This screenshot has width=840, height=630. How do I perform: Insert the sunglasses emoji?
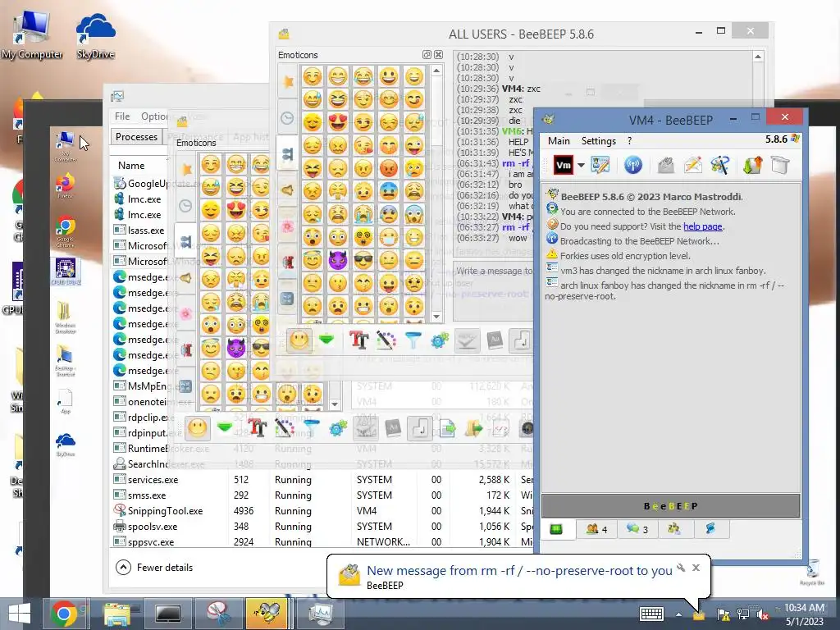(x=363, y=260)
